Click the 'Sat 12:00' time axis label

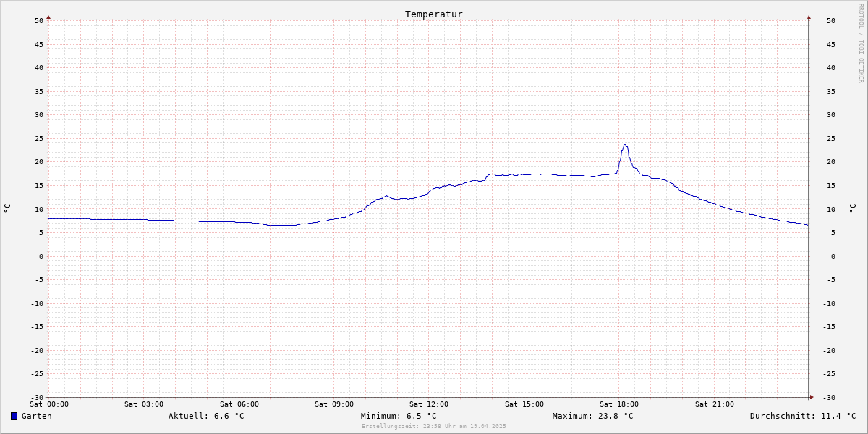pyautogui.click(x=429, y=404)
